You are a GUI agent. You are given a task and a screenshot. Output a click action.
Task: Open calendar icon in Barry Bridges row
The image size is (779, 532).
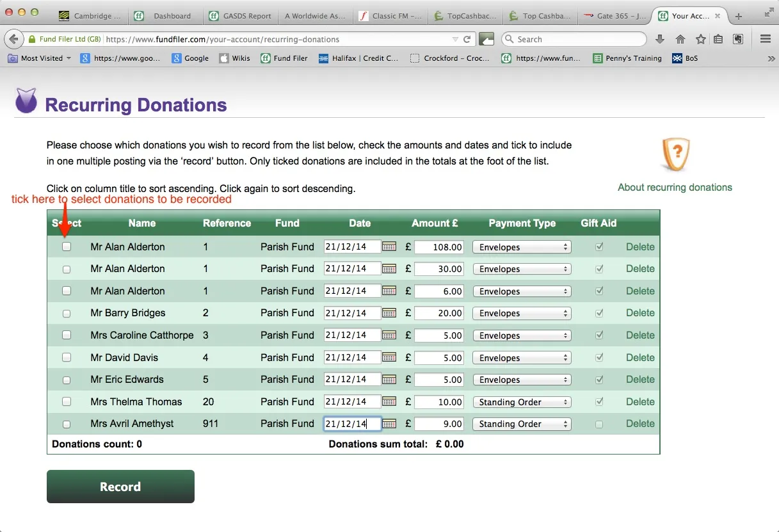[389, 313]
